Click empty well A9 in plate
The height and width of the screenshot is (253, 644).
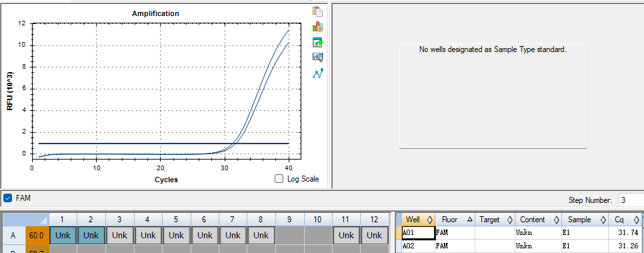pyautogui.click(x=289, y=236)
